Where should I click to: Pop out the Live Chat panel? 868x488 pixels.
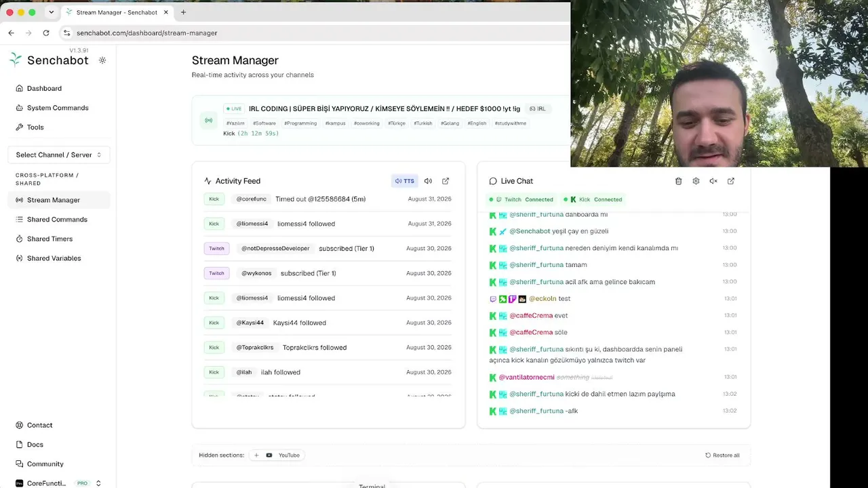click(x=731, y=181)
